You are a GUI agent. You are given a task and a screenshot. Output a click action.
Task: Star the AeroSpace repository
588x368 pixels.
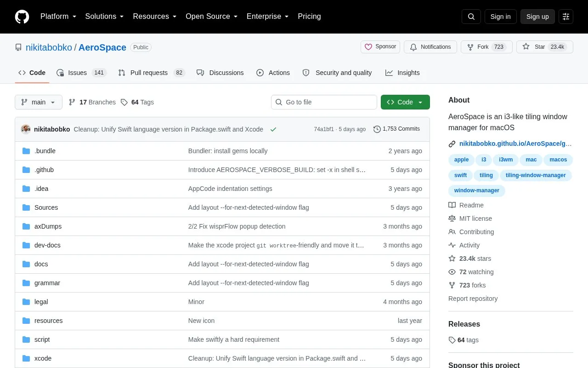[x=545, y=47]
